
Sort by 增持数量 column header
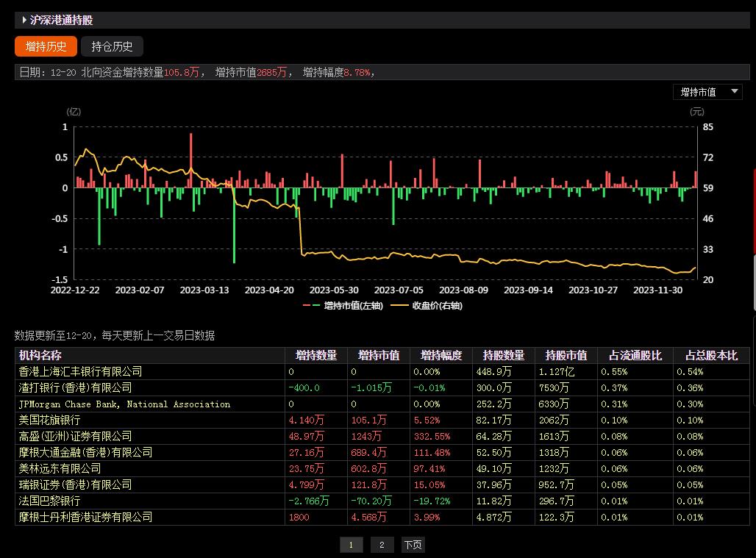[x=315, y=356]
